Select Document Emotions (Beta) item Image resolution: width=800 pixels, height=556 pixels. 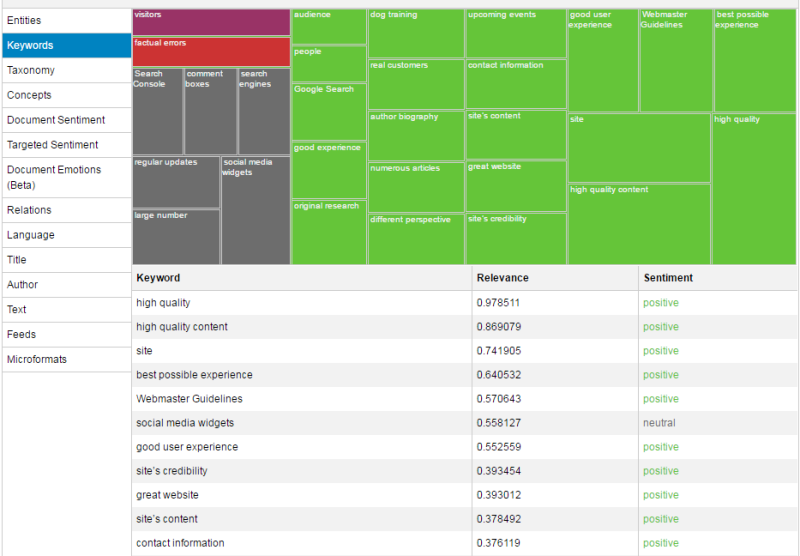66,177
